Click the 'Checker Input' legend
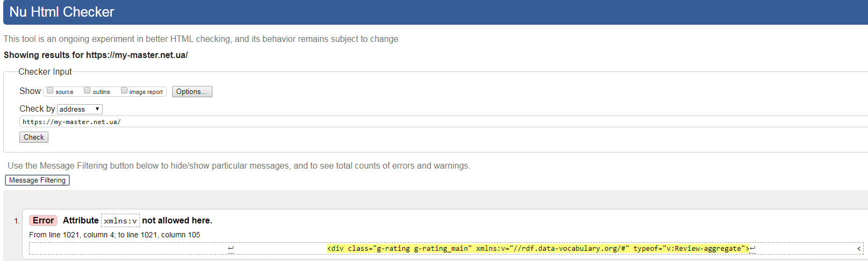The width and height of the screenshot is (868, 261). pos(45,72)
